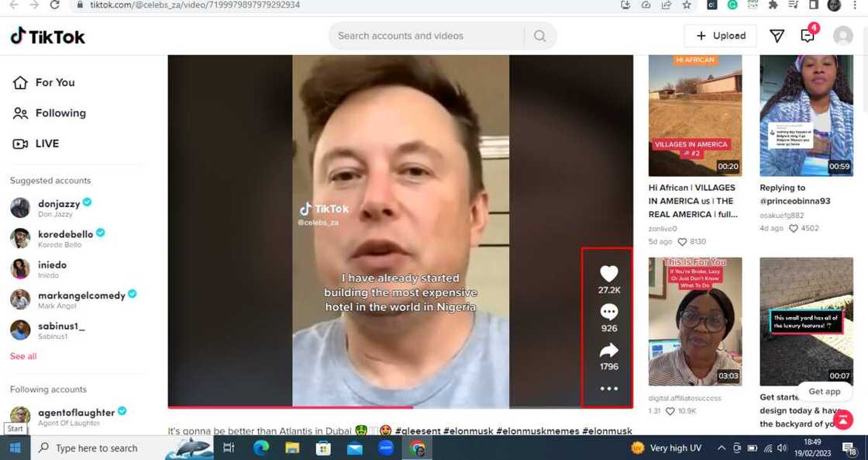This screenshot has height=460, width=868.
Task: Open Chrome from the Windows taskbar
Action: (418, 448)
